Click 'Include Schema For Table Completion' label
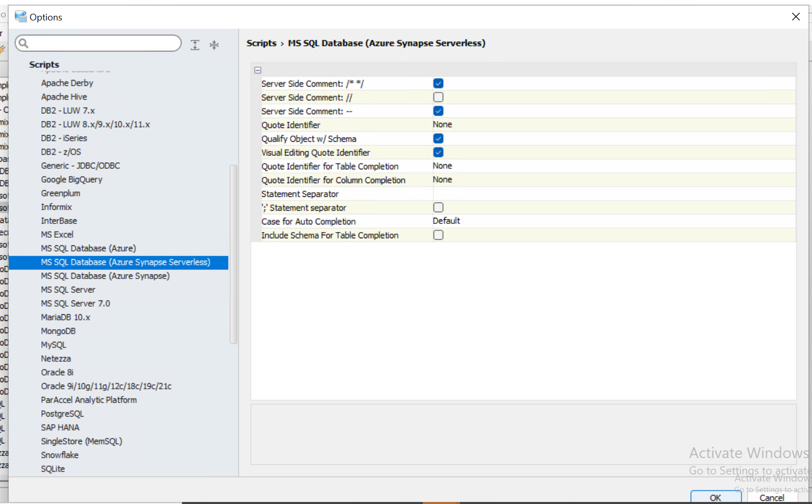Screen dimensions: 812x504 330,235
